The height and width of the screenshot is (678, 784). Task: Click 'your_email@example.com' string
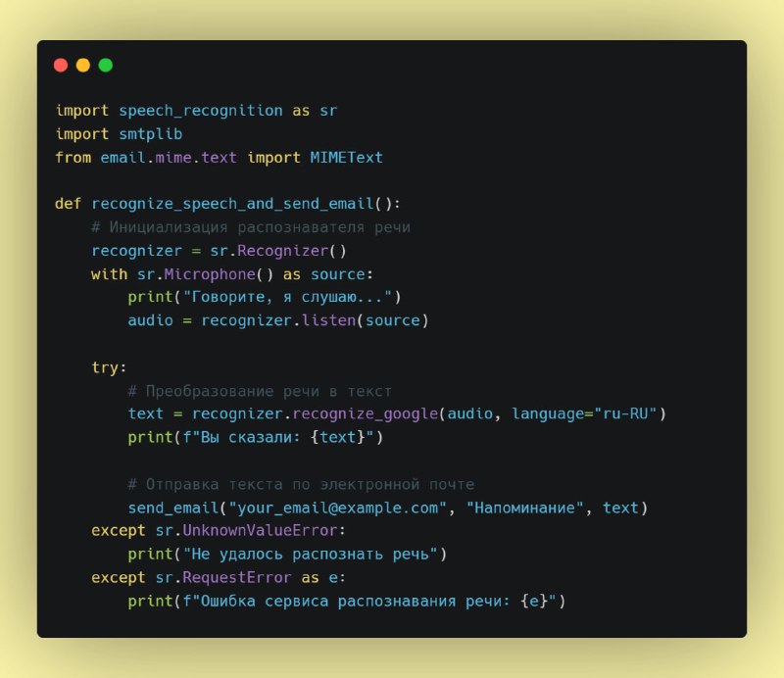tap(337, 508)
